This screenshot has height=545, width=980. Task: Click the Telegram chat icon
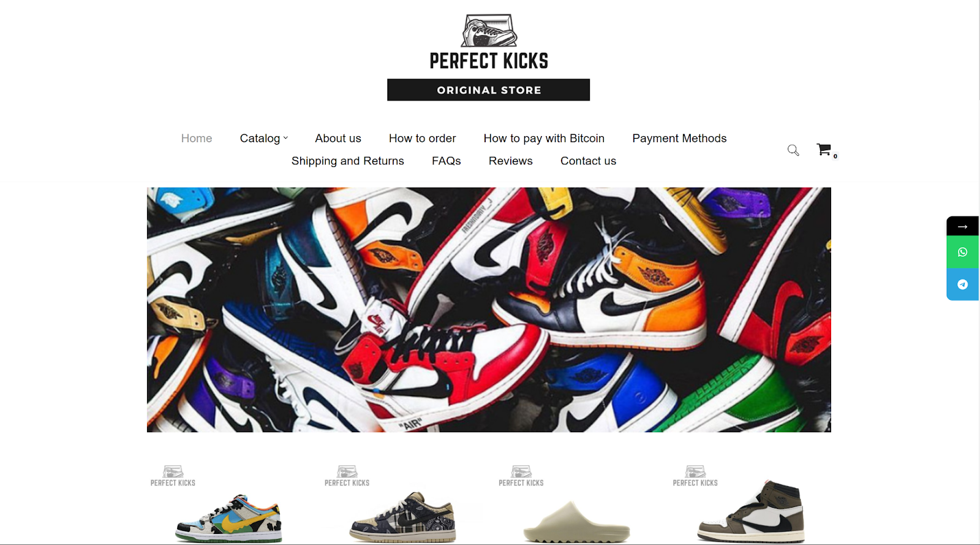[963, 284]
